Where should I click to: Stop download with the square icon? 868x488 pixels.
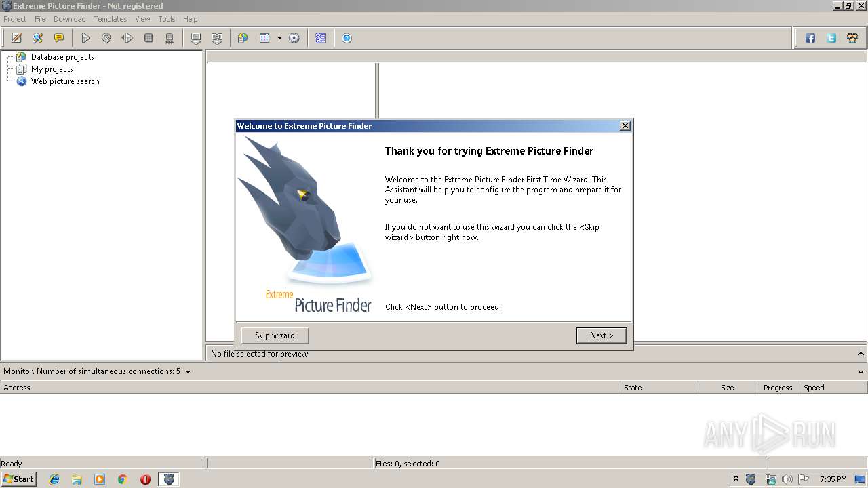pos(149,39)
